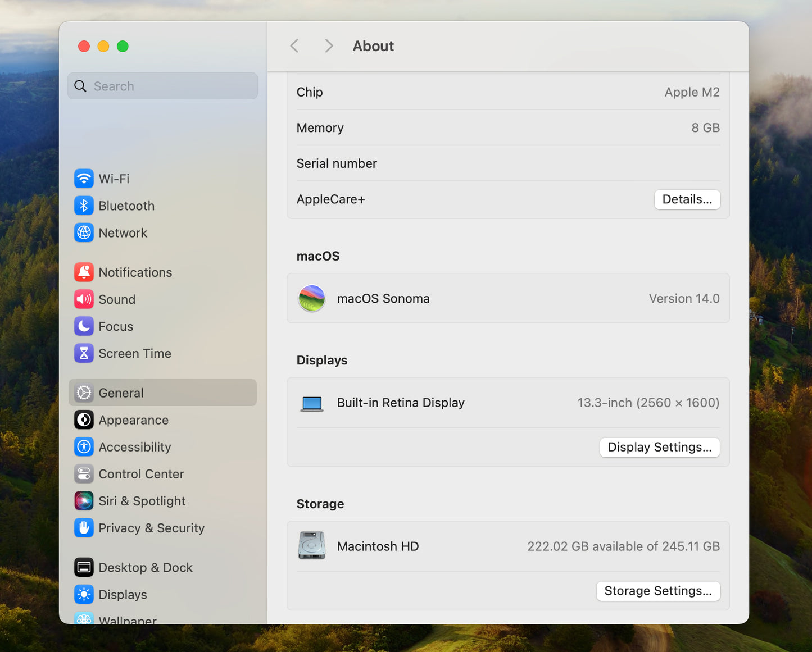Click the 'Apple M2' chip value
Screen dimensions: 812x652
[692, 92]
